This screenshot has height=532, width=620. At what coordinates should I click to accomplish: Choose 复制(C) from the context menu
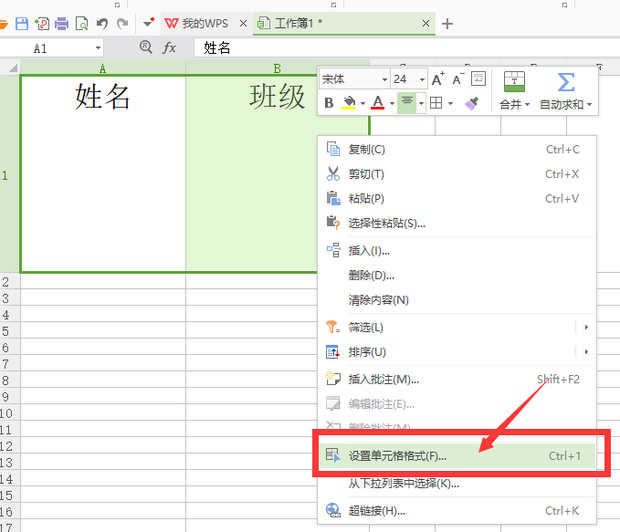point(457,150)
